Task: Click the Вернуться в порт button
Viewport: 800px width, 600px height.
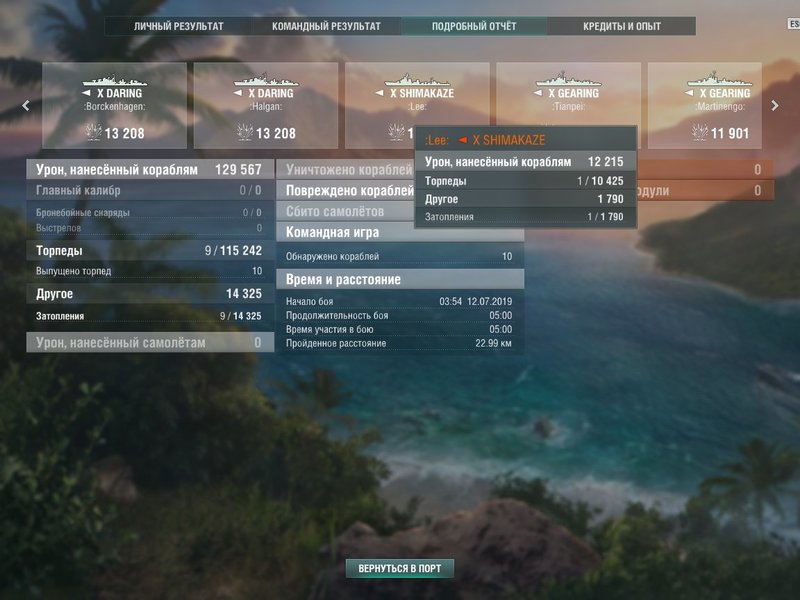Action: pos(399,568)
